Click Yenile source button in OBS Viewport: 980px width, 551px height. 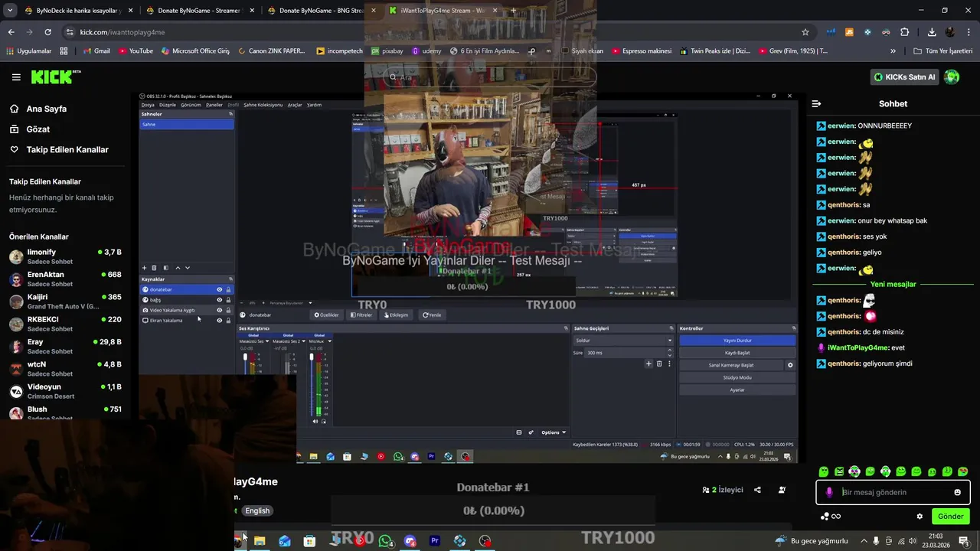tap(432, 315)
